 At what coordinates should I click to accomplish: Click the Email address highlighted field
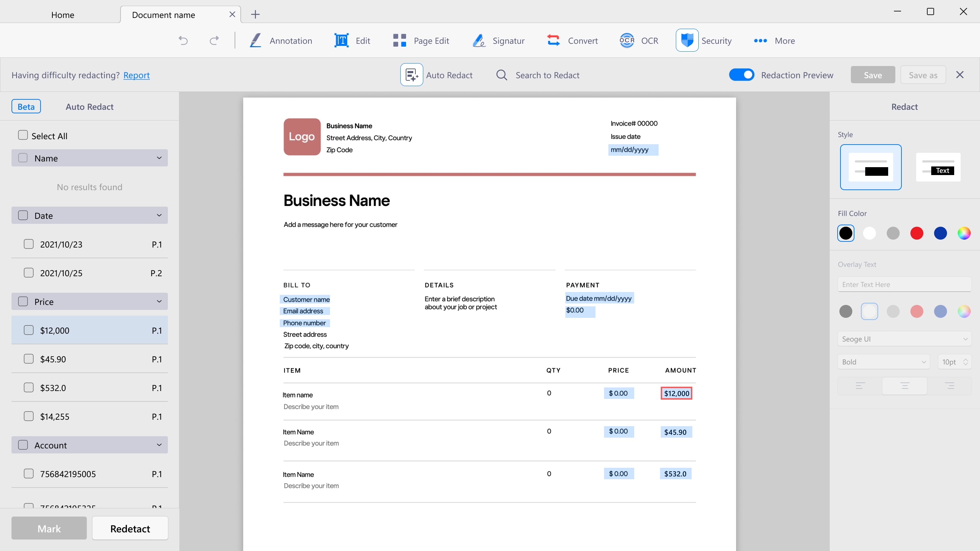click(x=304, y=311)
